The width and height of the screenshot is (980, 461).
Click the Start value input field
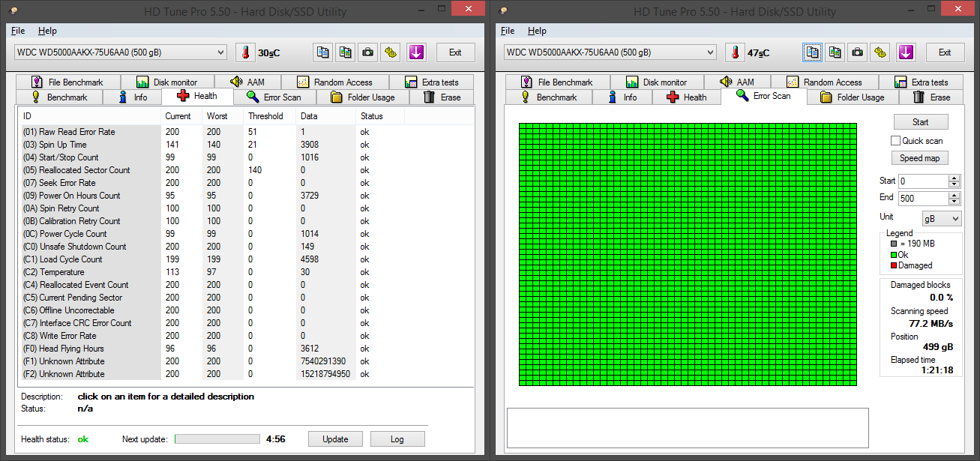pos(923,181)
